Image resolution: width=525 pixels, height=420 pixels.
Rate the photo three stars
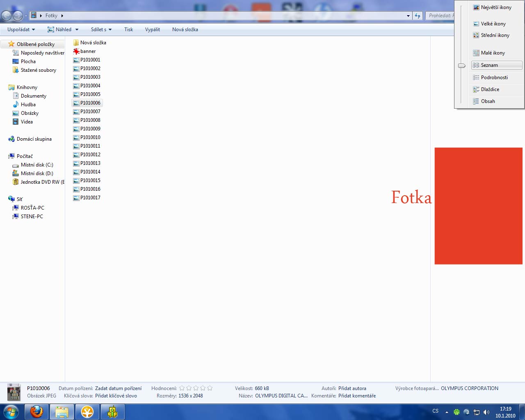196,388
